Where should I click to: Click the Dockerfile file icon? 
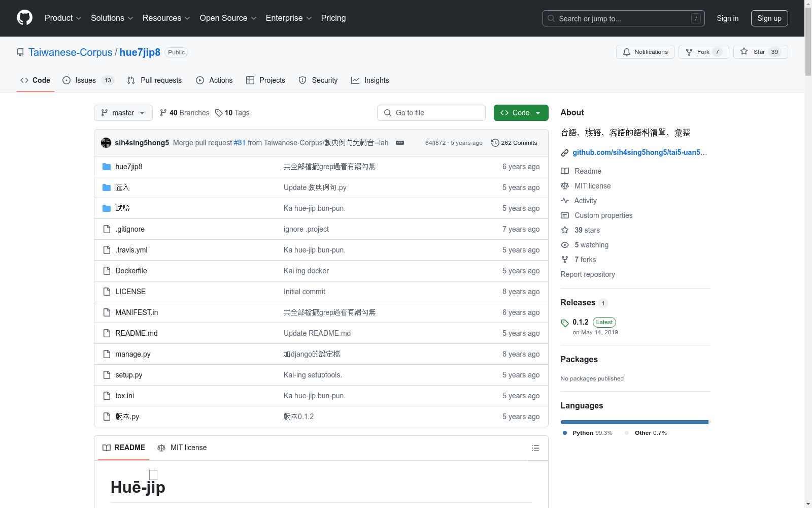point(107,271)
